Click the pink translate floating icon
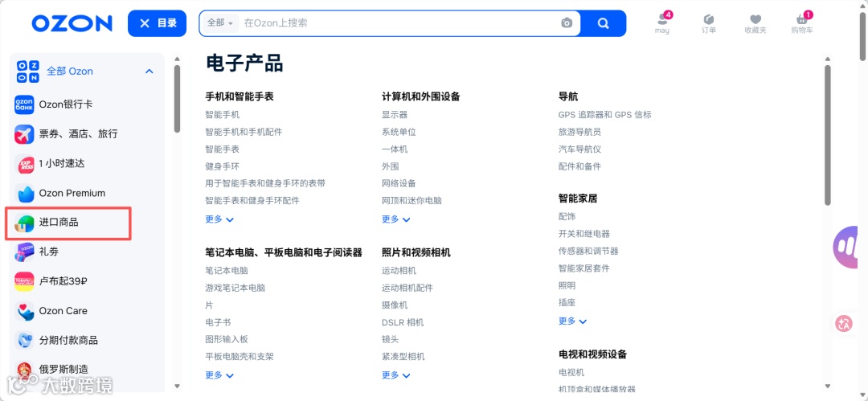This screenshot has width=868, height=401. tap(845, 324)
